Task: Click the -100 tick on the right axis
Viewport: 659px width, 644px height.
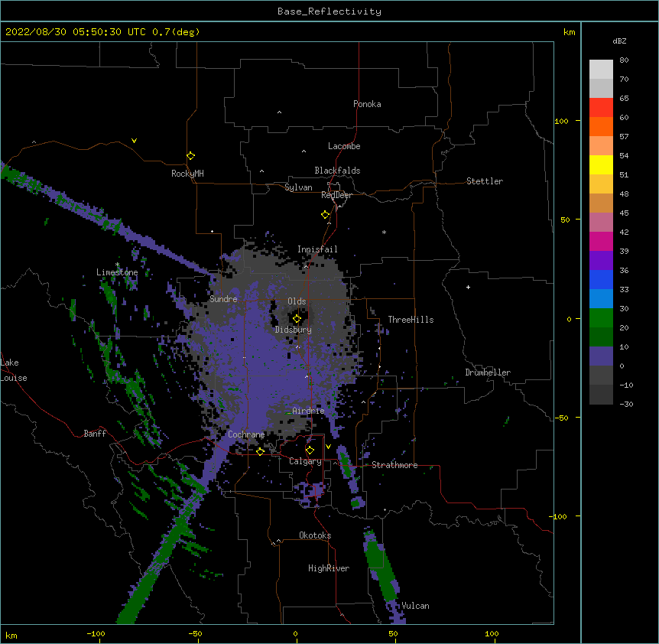Action: 558,516
